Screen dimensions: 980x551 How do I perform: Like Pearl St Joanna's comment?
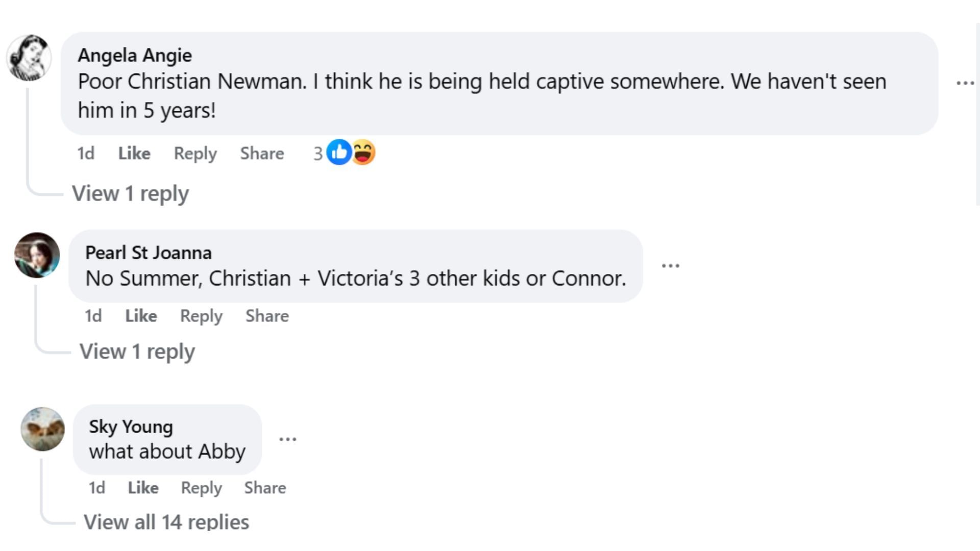141,316
